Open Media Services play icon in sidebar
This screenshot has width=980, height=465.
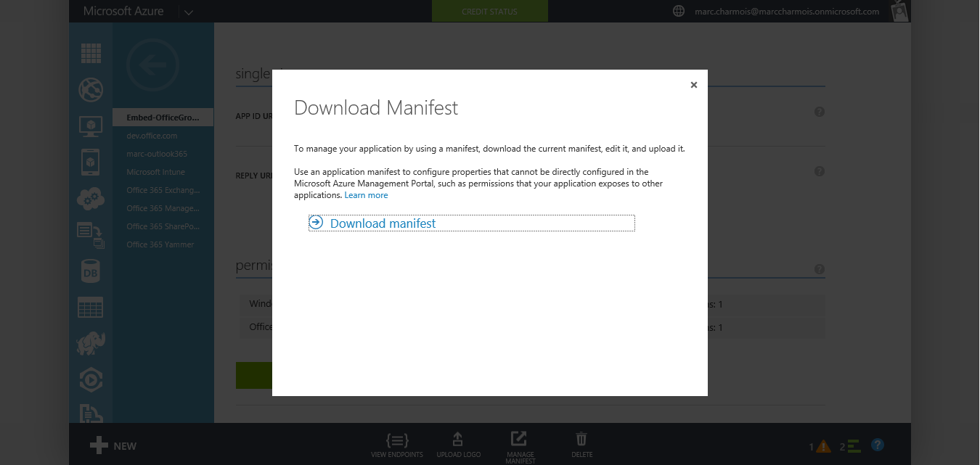91,379
